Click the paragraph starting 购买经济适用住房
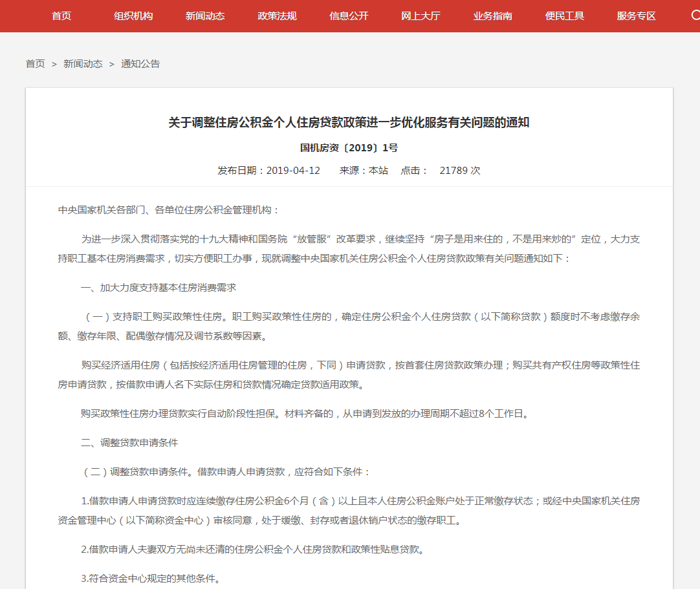Image resolution: width=700 pixels, height=589 pixels. (x=349, y=375)
